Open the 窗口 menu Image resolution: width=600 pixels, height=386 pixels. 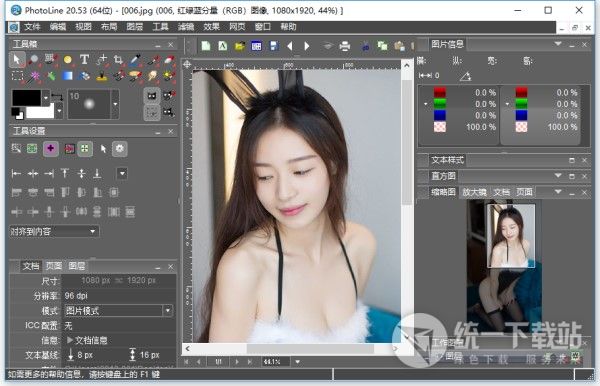coord(262,27)
